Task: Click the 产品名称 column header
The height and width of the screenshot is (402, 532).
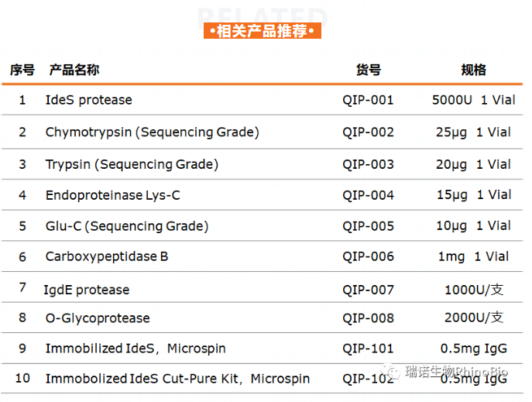Action: (74, 70)
